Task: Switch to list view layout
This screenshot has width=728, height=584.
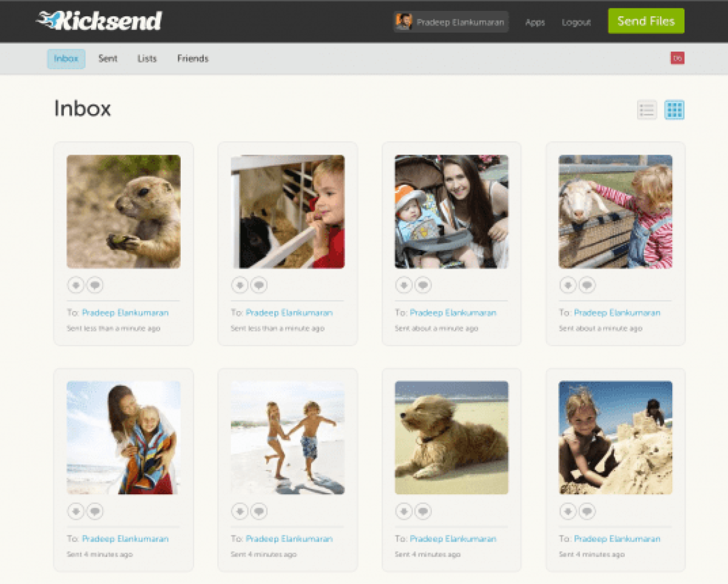Action: (x=647, y=110)
